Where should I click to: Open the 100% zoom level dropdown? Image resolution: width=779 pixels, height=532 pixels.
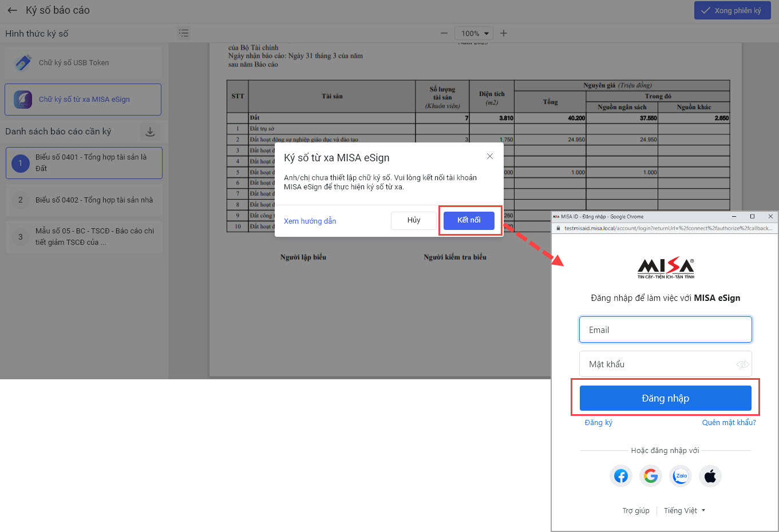tap(474, 33)
